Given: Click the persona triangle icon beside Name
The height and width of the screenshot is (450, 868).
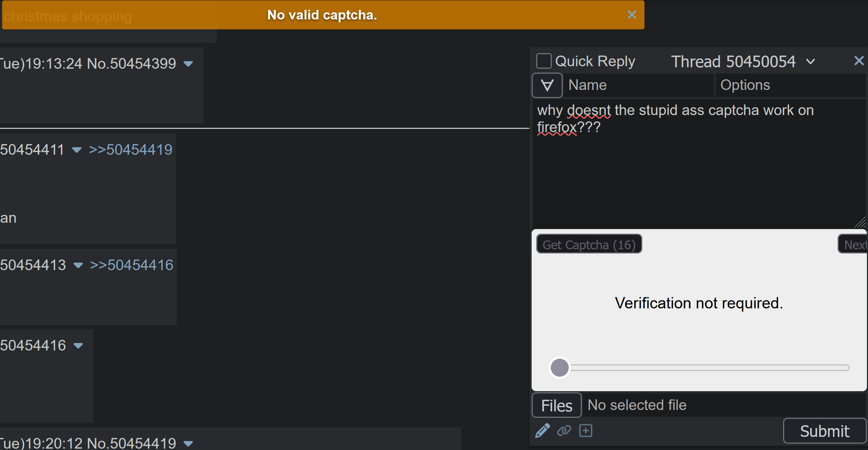Looking at the screenshot, I should [x=547, y=85].
